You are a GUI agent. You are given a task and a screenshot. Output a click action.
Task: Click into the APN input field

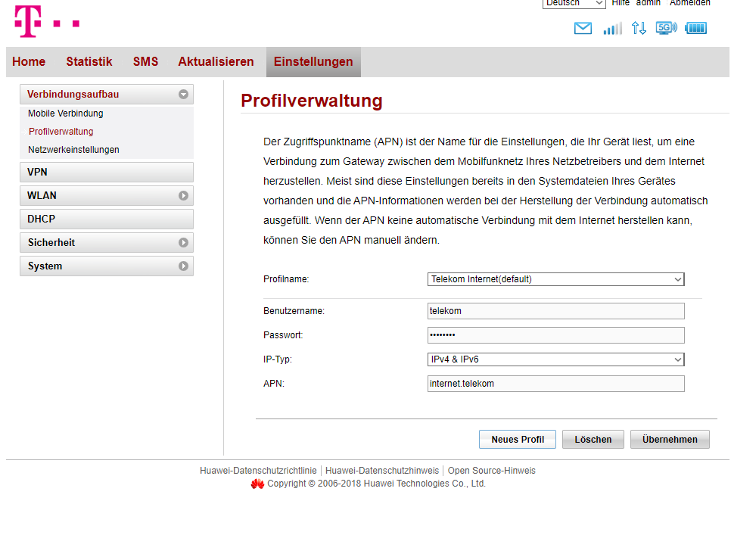555,384
